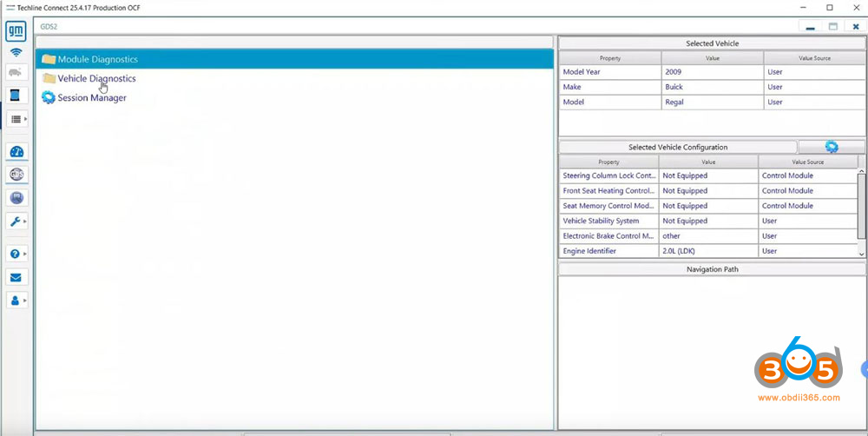Select the Engine Identifier row
This screenshot has width=868, height=436.
tap(608, 251)
